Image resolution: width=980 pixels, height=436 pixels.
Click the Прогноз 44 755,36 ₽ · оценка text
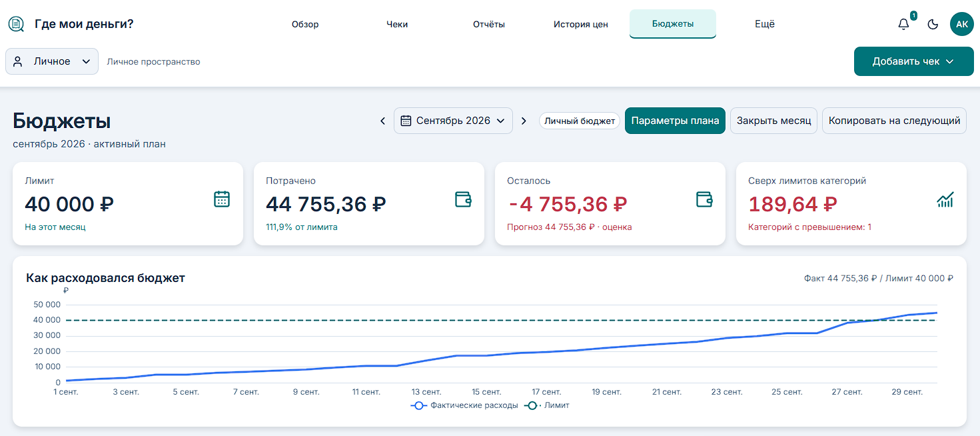click(570, 227)
